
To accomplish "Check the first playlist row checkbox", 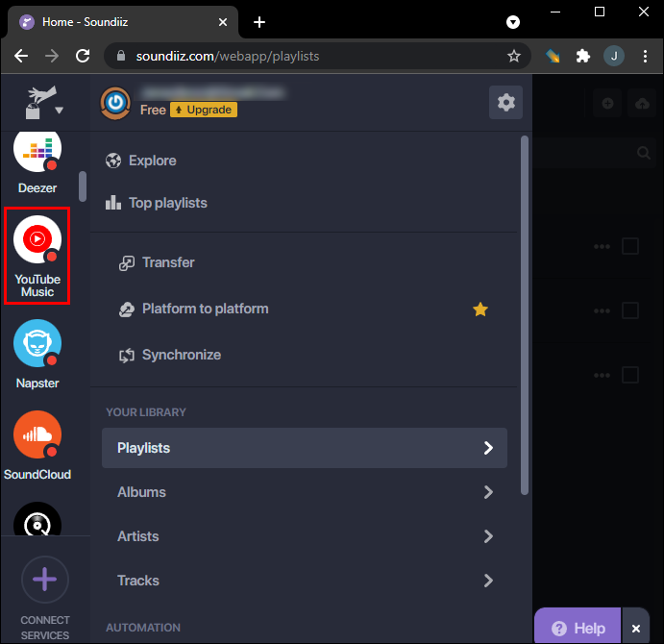I will (630, 247).
